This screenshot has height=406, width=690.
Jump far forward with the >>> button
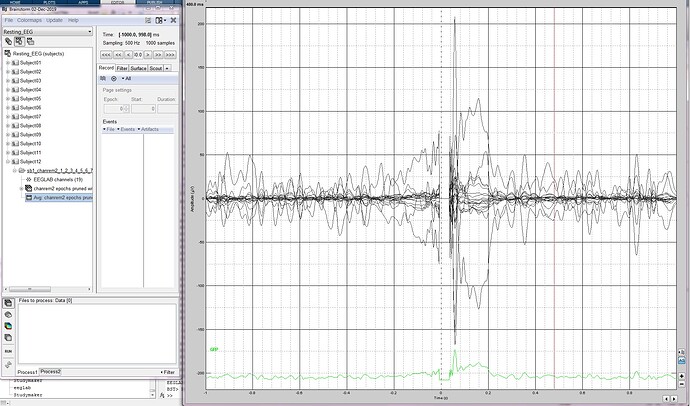(170, 55)
